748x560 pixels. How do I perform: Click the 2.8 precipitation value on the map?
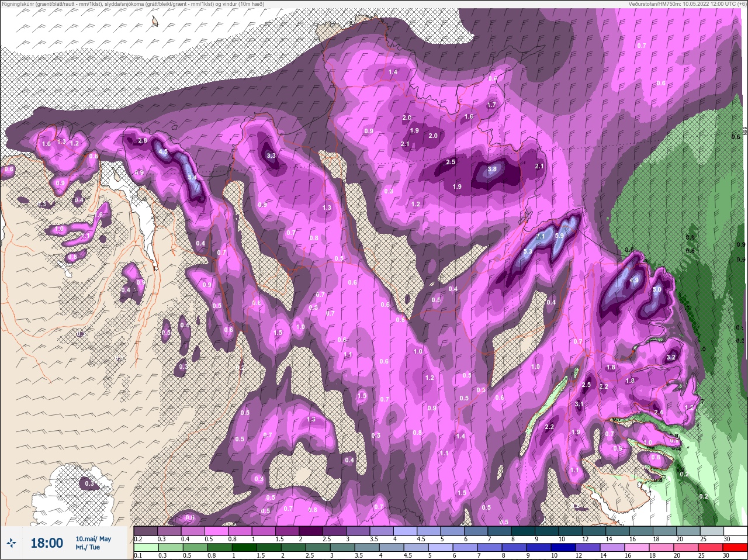(143, 141)
